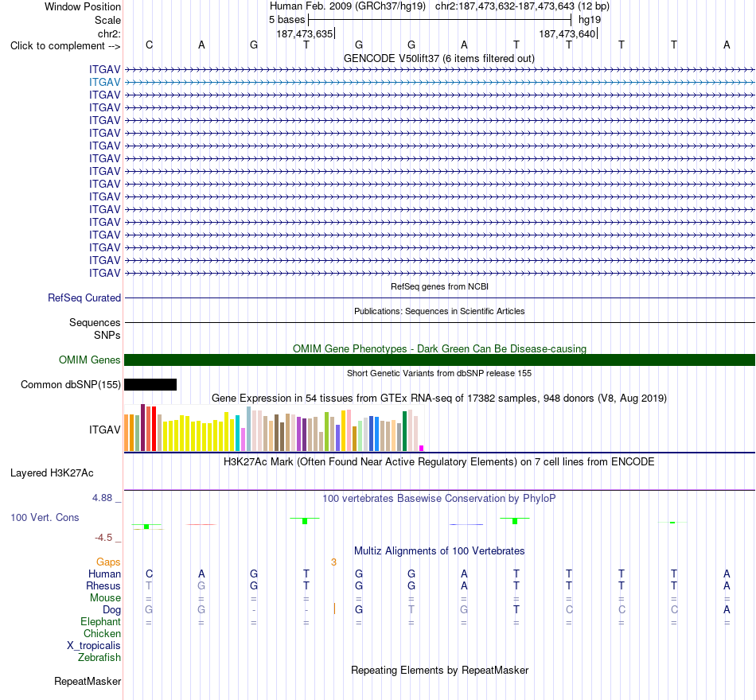Viewport: 756px width, 700px height.
Task: Click '100 vertebrates Basewise Conservation by PhyloP' title
Action: 439,499
